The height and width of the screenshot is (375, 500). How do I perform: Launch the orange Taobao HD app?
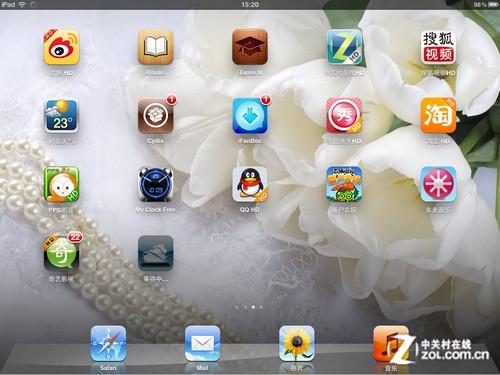pyautogui.click(x=438, y=116)
